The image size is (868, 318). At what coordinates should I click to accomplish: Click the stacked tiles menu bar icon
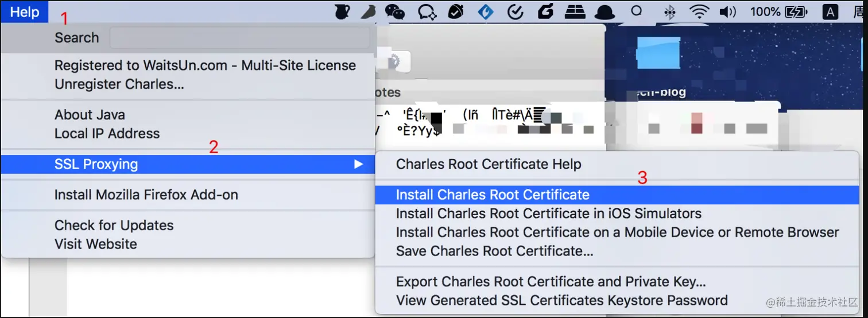coord(574,11)
